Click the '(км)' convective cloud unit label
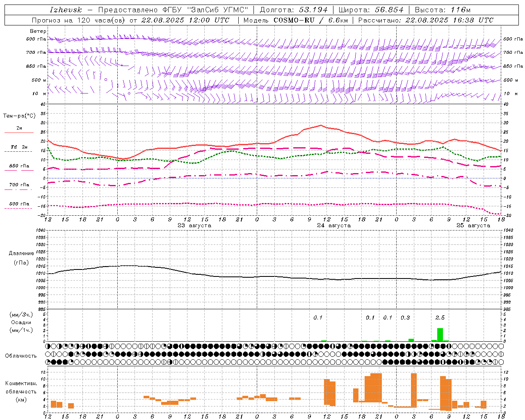The height and width of the screenshot is (420, 525). tap(22, 399)
